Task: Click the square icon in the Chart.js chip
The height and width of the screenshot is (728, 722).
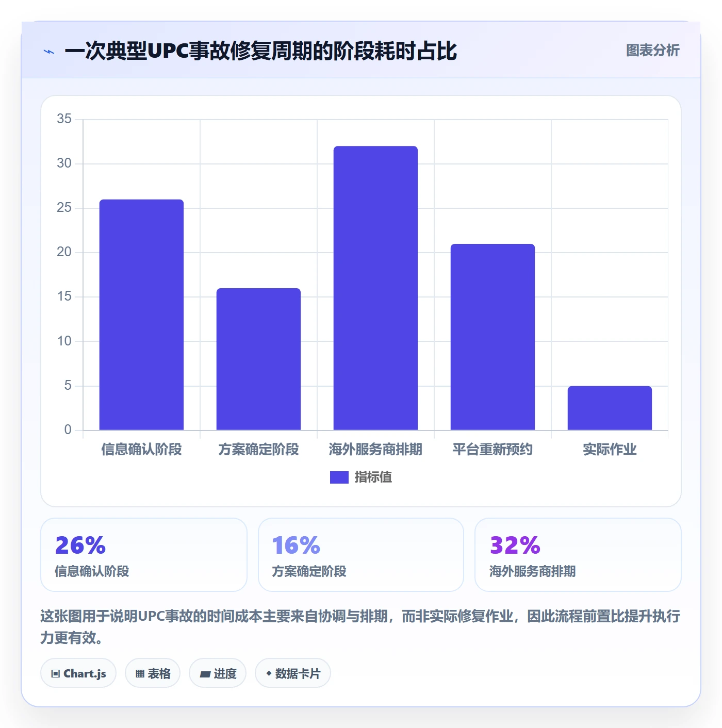Action: (x=56, y=674)
